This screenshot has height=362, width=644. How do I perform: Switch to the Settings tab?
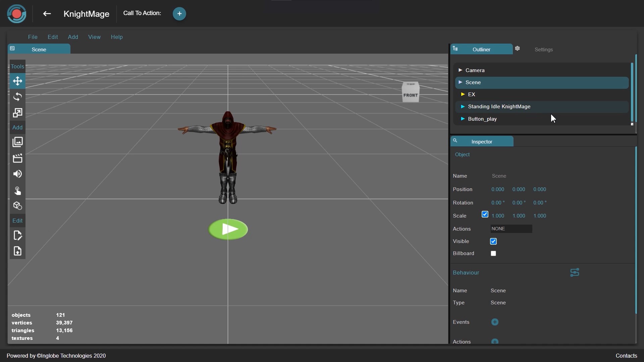point(543,50)
